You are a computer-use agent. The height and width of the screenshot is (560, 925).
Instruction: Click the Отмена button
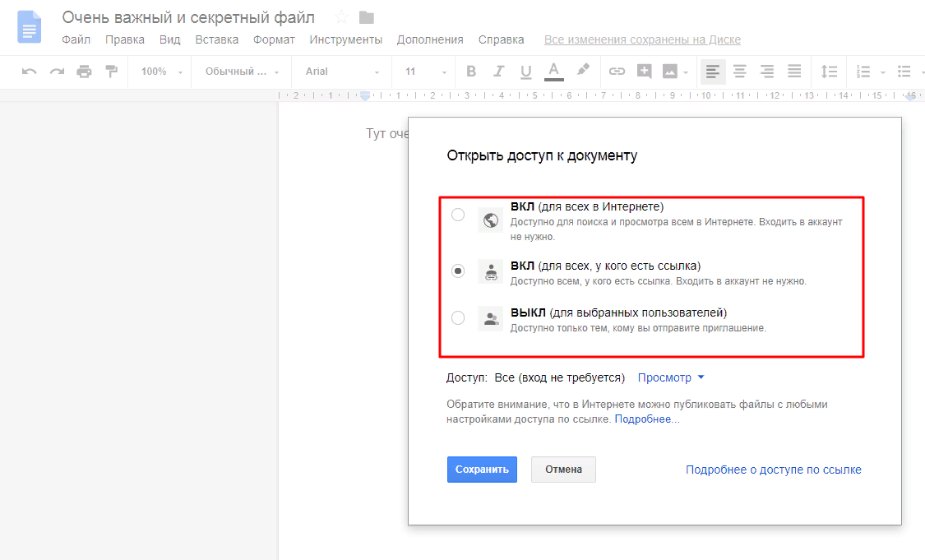pos(563,470)
